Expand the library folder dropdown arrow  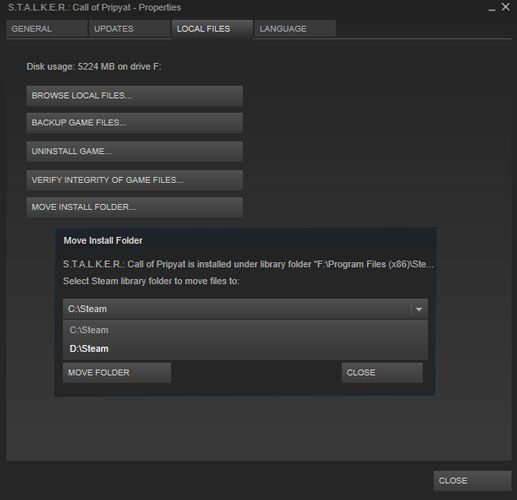click(x=419, y=309)
